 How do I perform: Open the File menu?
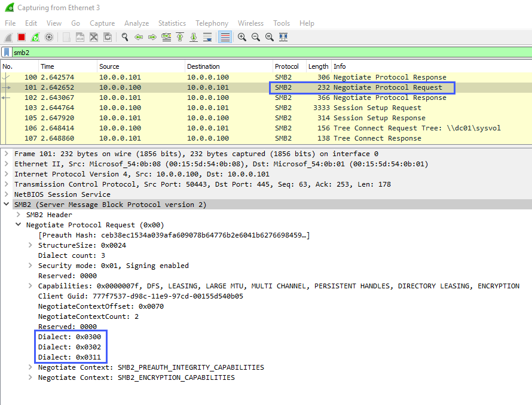(x=10, y=23)
